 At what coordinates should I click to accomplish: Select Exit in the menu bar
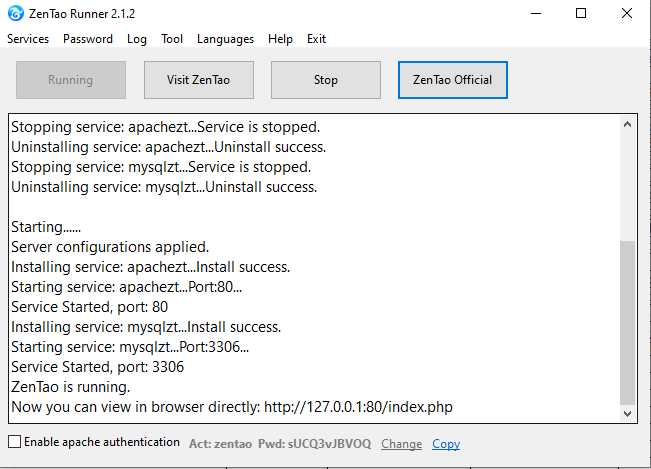[x=316, y=39]
